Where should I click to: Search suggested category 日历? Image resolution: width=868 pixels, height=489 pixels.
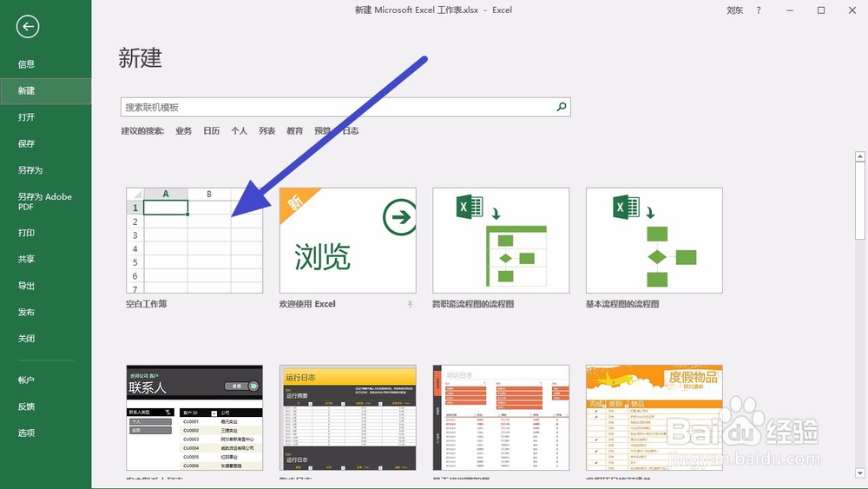coord(211,130)
